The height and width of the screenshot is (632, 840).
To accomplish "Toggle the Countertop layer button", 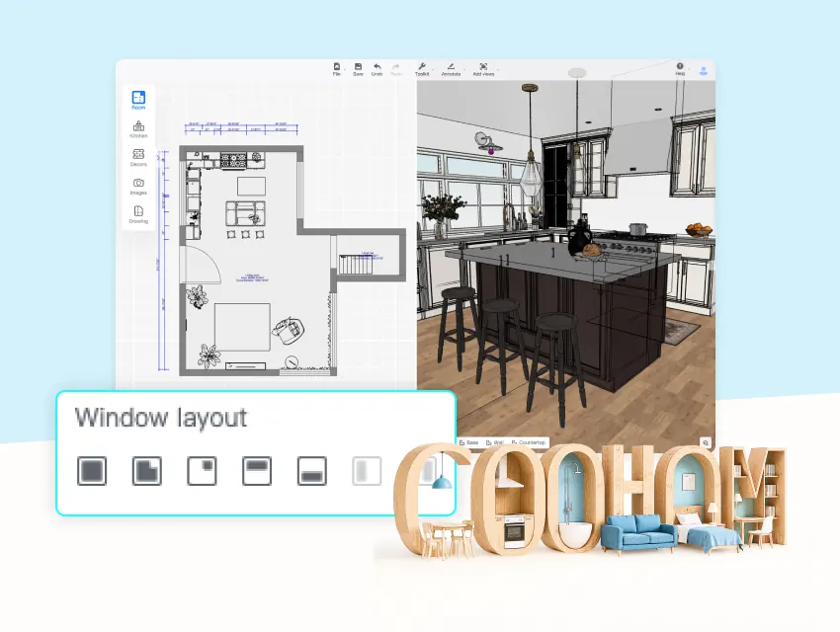I will click(x=529, y=442).
